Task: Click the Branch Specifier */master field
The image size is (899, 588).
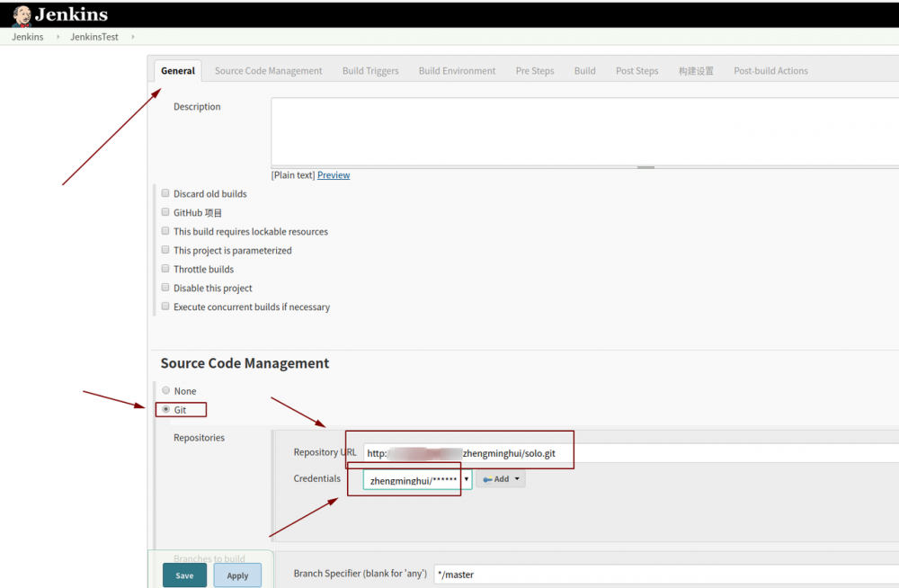Action: click(x=666, y=575)
